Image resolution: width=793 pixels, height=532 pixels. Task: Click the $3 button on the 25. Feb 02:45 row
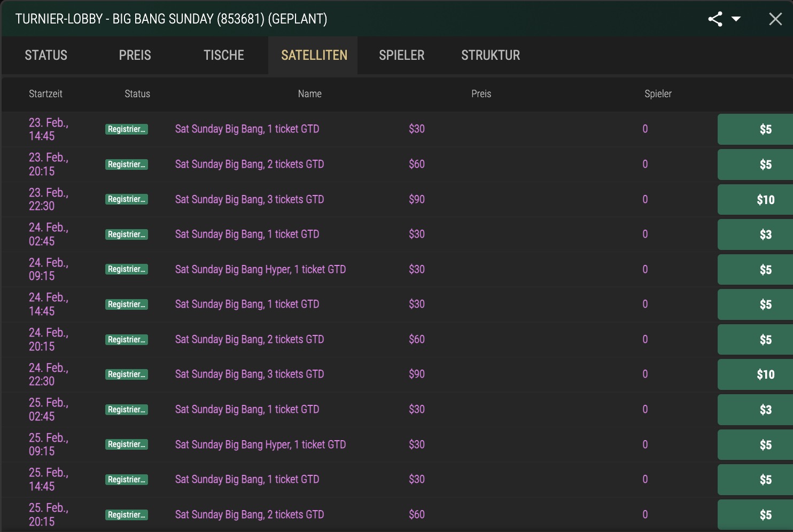766,409
